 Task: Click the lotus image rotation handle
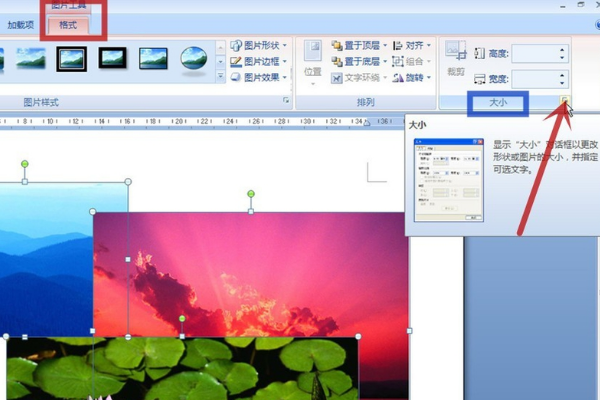(182, 318)
